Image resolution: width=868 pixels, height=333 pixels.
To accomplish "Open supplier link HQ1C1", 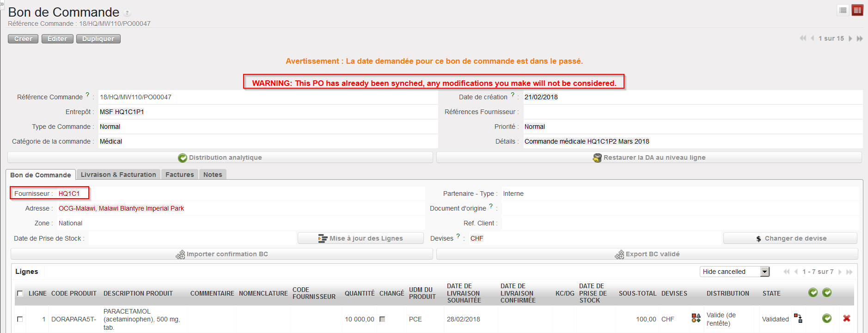I will (69, 194).
